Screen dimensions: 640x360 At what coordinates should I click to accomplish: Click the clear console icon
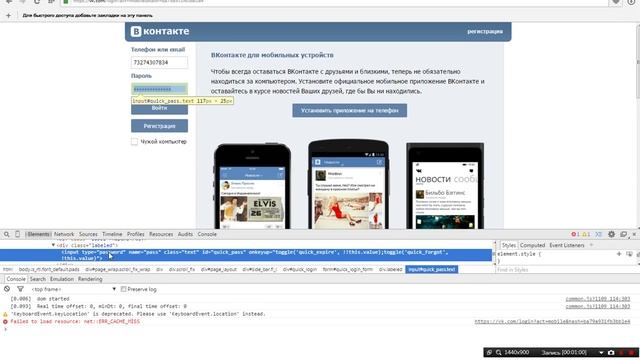coord(7,289)
